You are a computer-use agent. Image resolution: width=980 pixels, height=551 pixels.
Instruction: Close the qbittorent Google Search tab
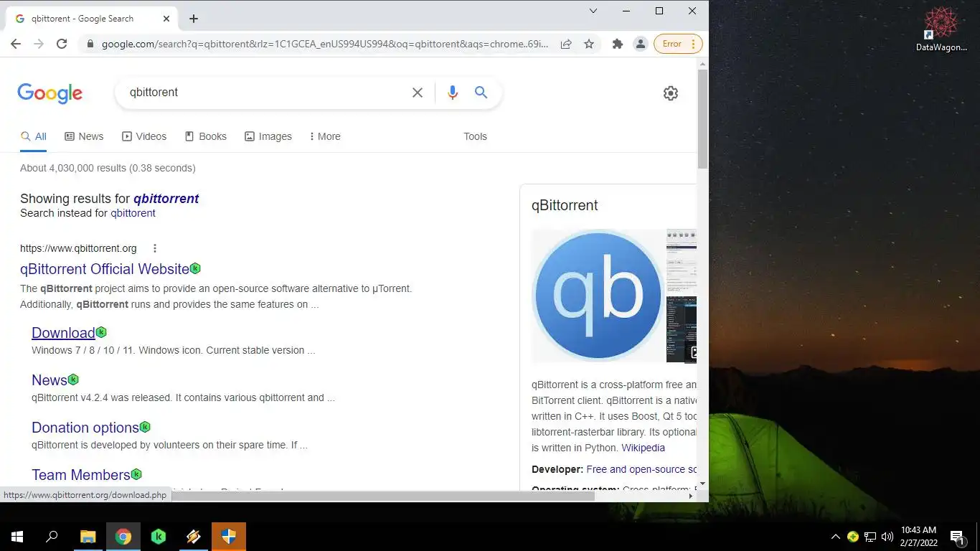click(x=166, y=19)
